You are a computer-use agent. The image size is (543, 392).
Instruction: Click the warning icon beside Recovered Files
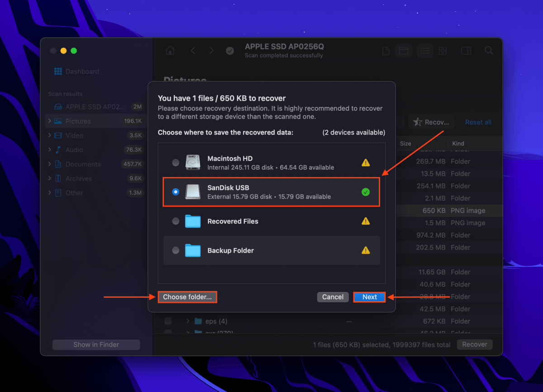point(366,221)
